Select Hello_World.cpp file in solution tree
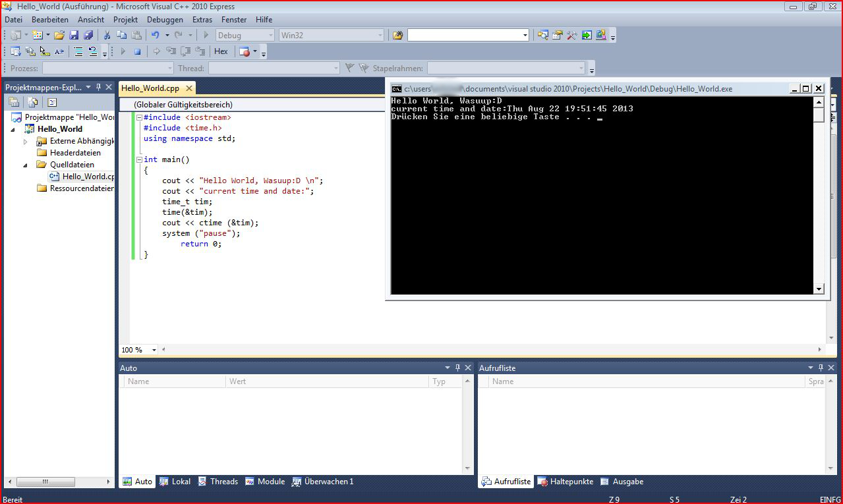 (x=88, y=177)
